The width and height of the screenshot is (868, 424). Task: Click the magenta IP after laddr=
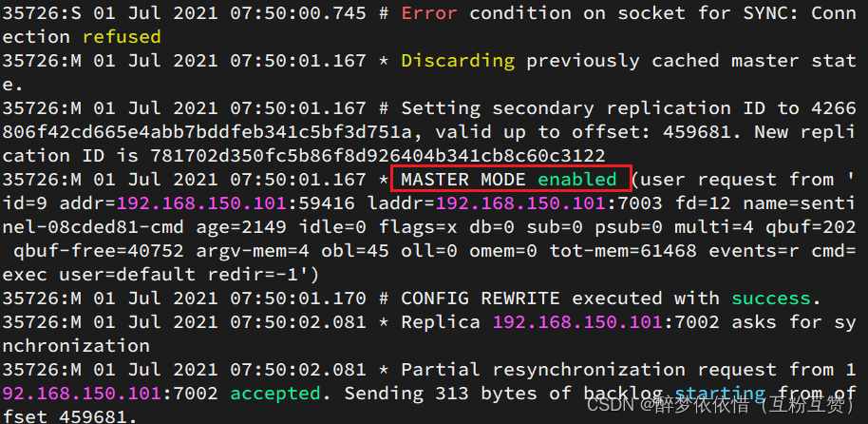pyautogui.click(x=521, y=203)
